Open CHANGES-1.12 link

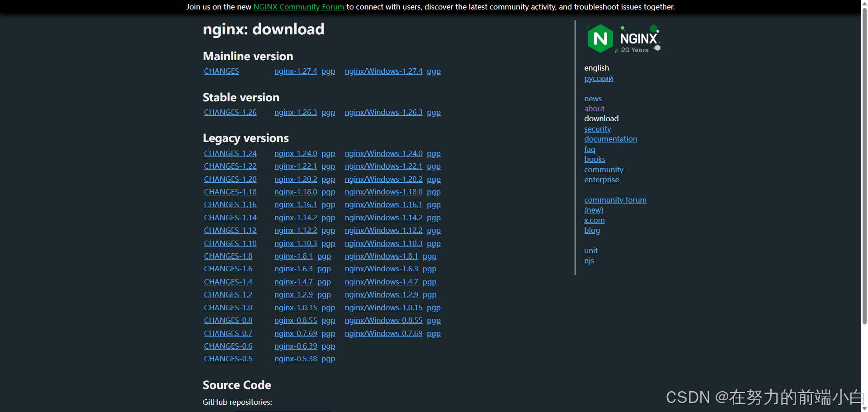tap(230, 230)
